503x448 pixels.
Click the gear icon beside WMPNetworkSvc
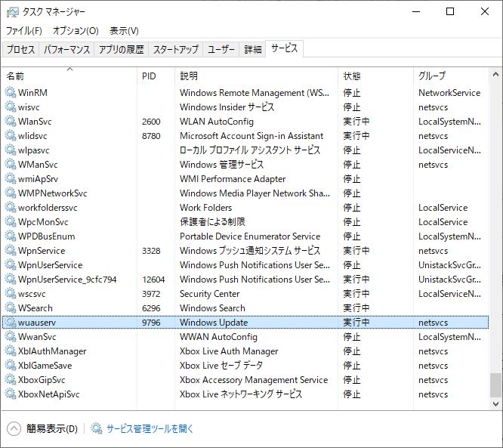11,193
